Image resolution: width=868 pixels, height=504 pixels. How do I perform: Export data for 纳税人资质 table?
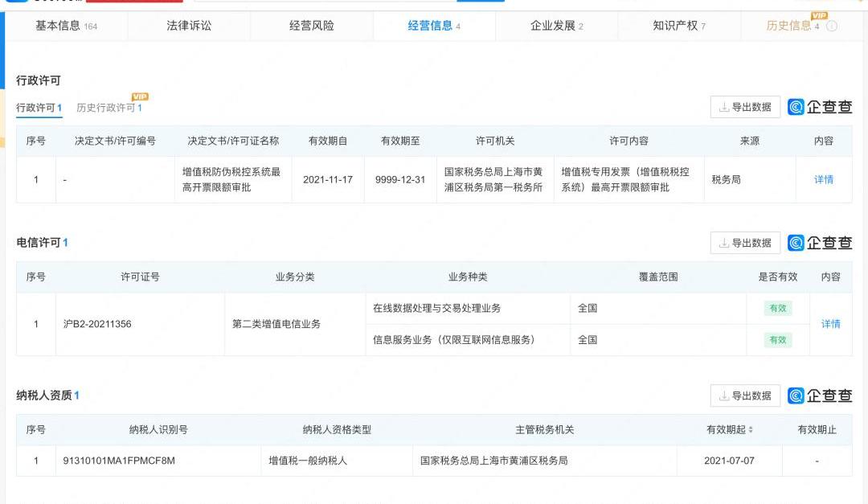[x=745, y=395]
